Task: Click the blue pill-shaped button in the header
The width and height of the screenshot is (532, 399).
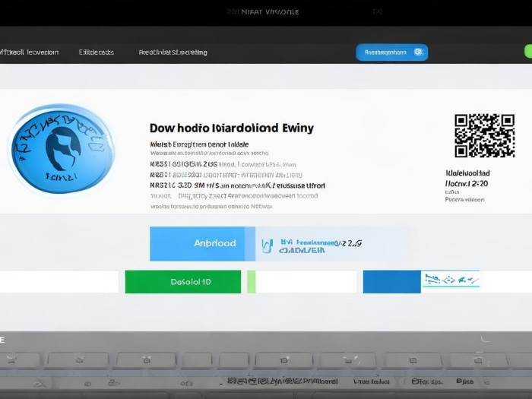Action: [x=391, y=52]
